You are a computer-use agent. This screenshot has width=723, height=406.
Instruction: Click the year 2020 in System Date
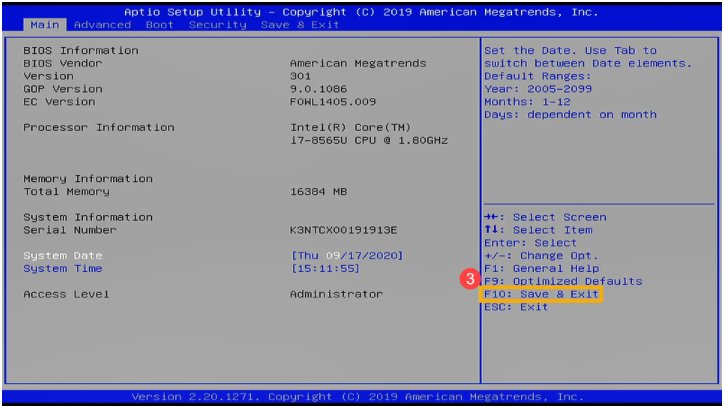click(x=382, y=256)
